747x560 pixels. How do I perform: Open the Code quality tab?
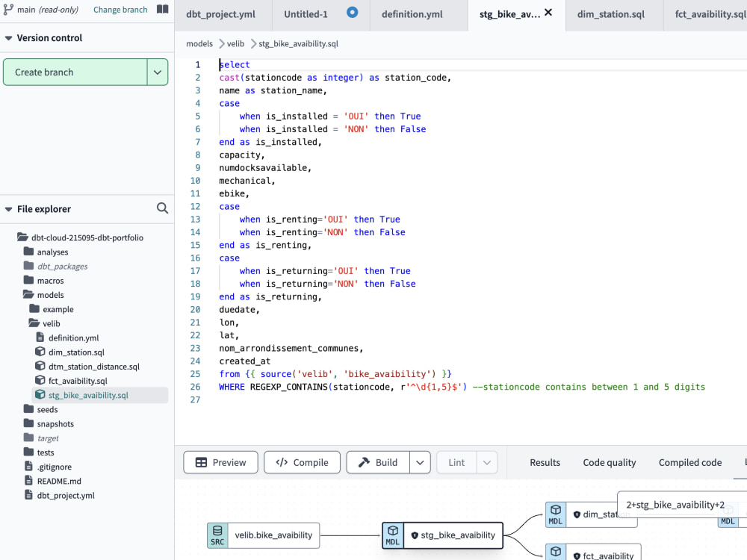(x=610, y=462)
